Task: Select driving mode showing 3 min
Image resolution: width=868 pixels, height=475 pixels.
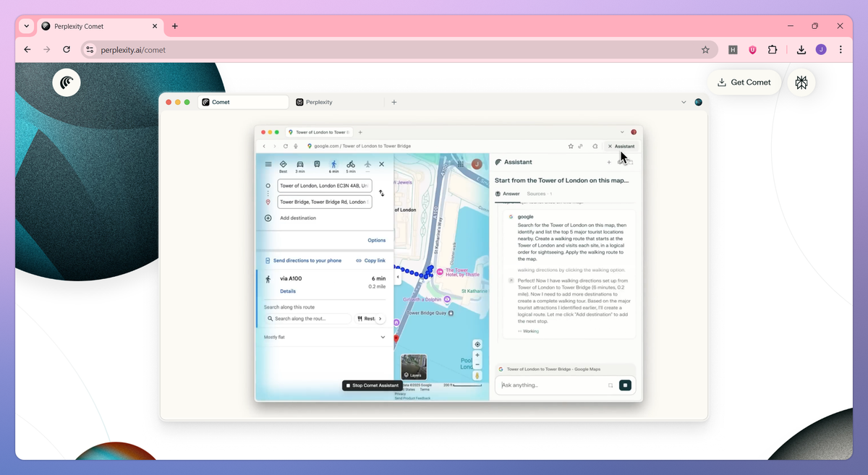Action: (x=300, y=166)
